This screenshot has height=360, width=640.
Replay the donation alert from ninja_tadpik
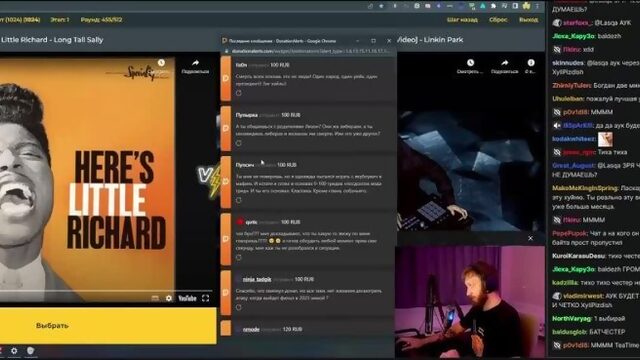[x=239, y=307]
